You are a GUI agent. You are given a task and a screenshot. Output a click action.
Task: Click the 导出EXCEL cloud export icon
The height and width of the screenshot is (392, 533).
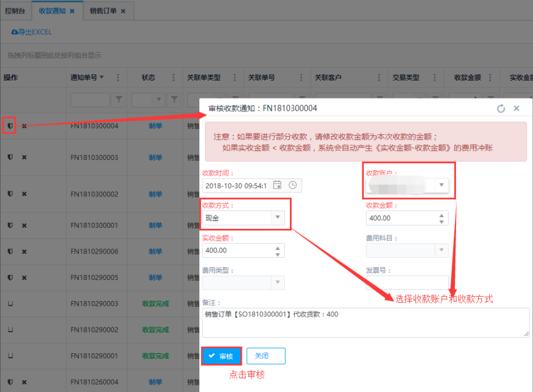click(x=14, y=32)
